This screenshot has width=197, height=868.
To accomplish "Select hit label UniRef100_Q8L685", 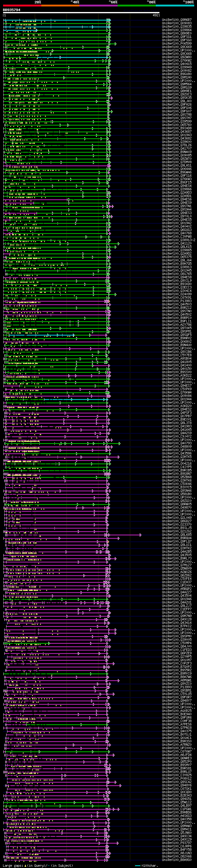I will (177, 535).
